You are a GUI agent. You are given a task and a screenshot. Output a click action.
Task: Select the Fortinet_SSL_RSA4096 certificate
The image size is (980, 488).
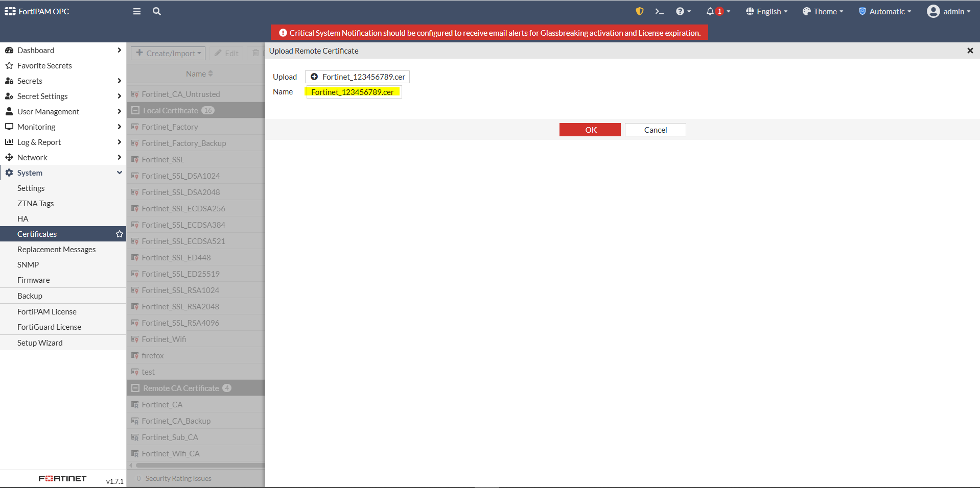click(195, 323)
